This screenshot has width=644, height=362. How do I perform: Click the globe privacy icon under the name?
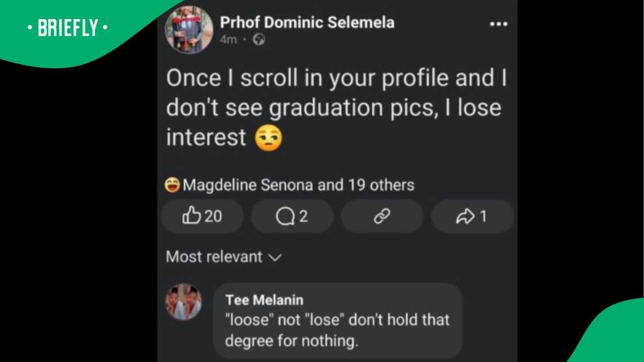coord(258,40)
